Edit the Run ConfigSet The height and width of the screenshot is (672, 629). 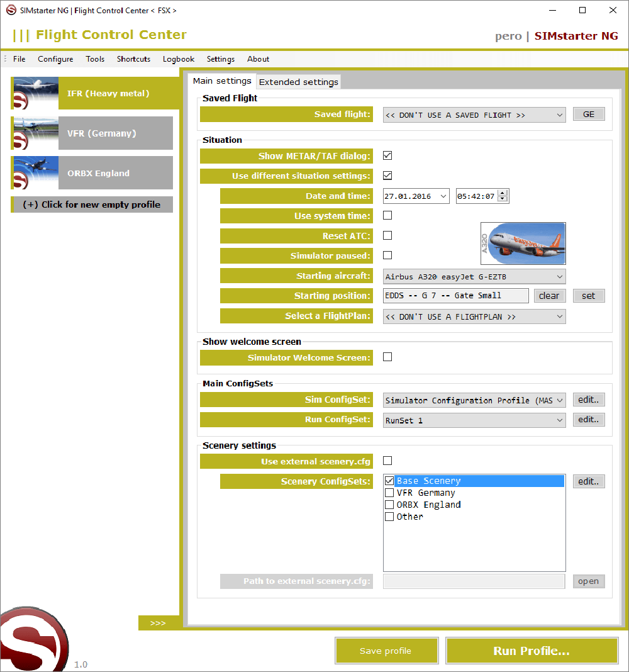point(589,420)
